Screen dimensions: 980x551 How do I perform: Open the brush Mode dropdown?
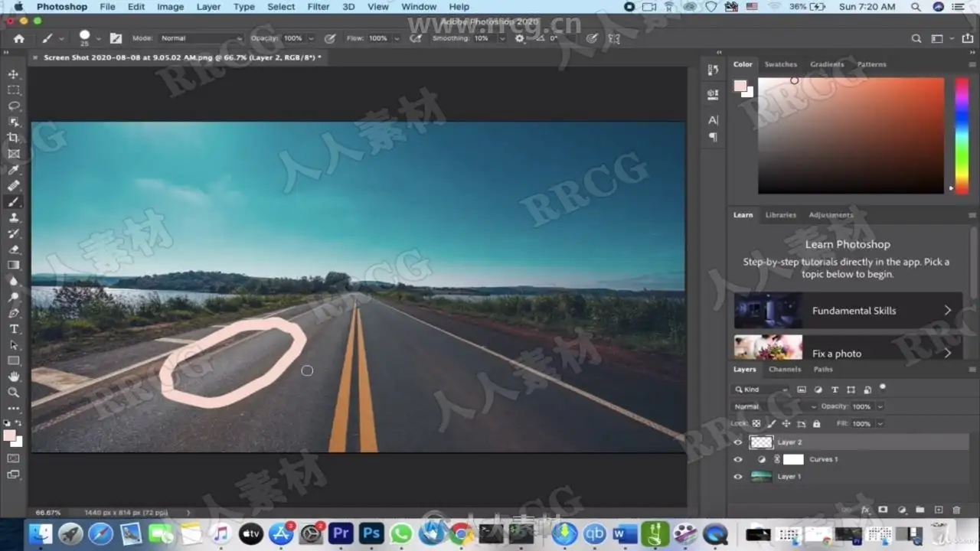coord(201,38)
